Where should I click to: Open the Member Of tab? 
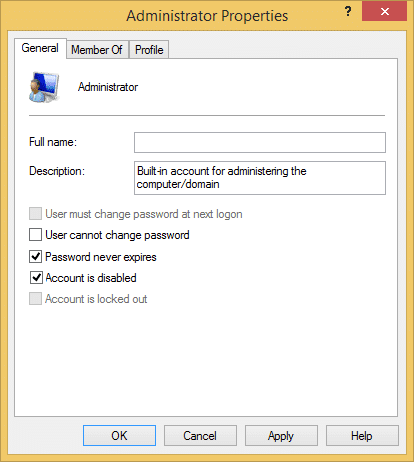click(97, 50)
